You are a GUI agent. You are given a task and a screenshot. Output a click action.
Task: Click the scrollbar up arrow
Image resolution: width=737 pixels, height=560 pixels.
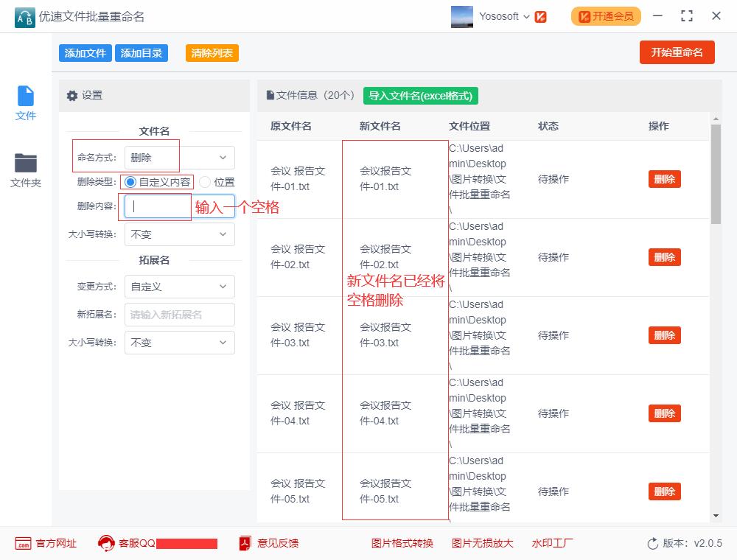click(x=716, y=119)
